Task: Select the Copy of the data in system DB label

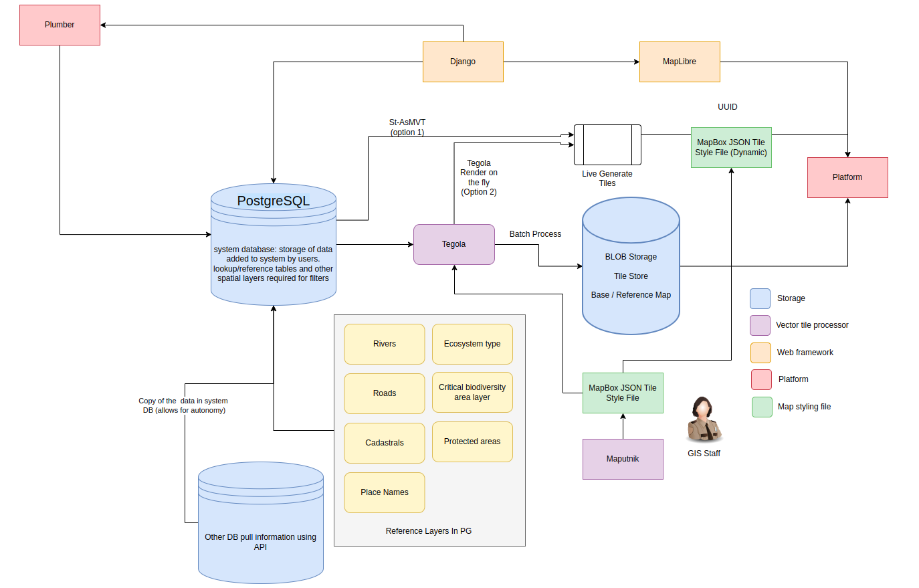Action: point(183,405)
